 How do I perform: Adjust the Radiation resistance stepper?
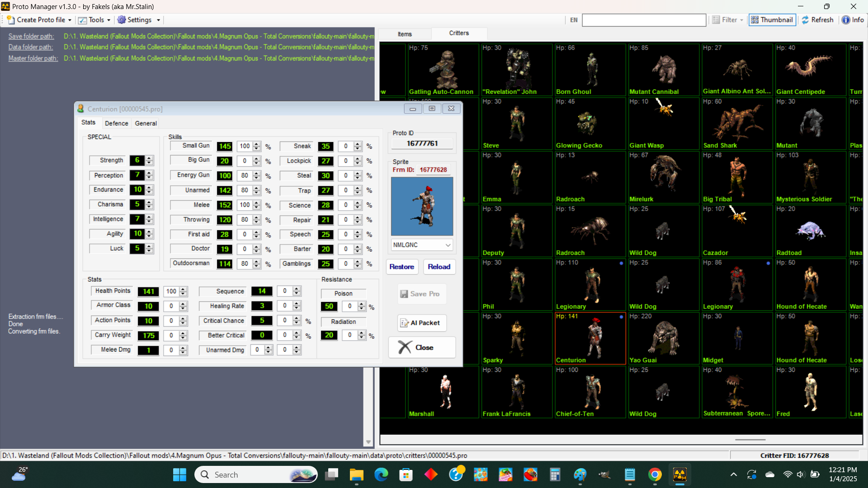click(x=362, y=335)
